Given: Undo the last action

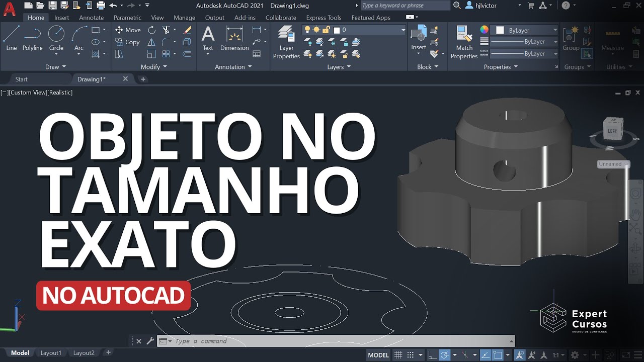Looking at the screenshot, I should pyautogui.click(x=113, y=6).
